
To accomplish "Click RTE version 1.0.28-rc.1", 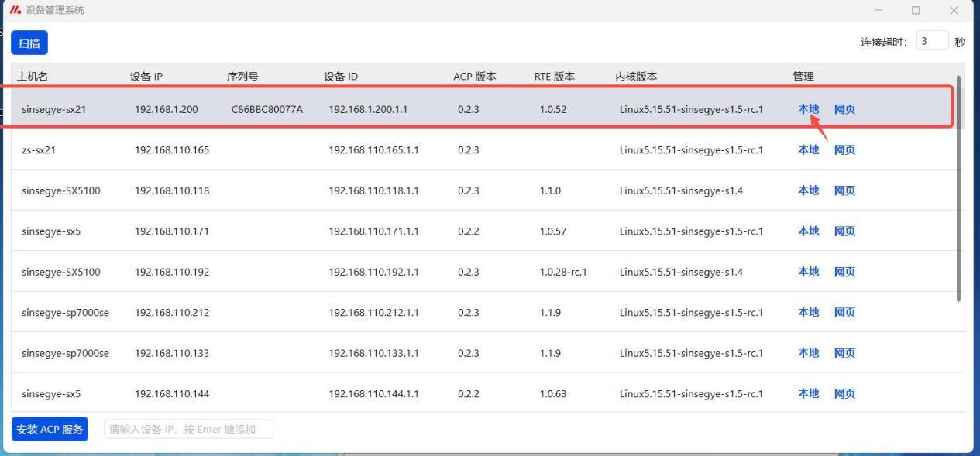I will coord(563,272).
